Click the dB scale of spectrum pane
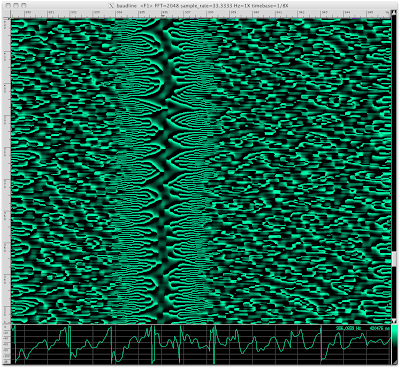400x368 pixels. click(x=7, y=345)
